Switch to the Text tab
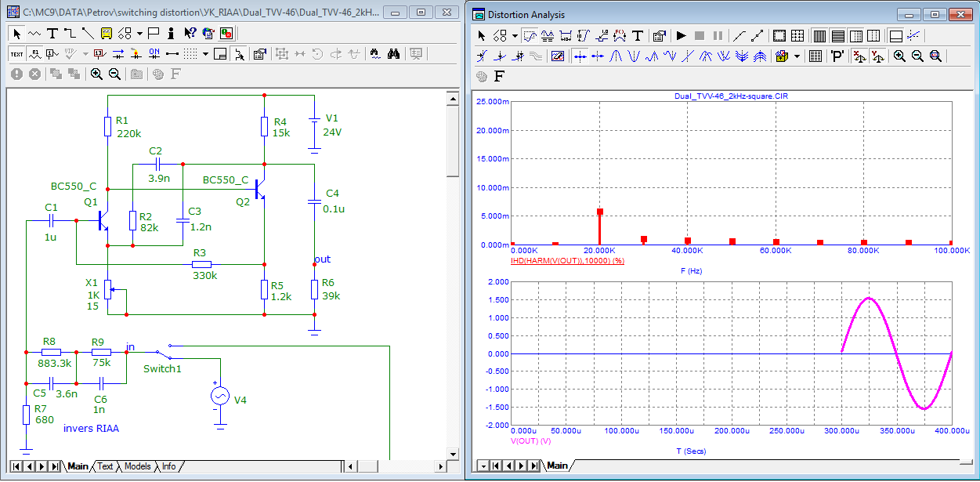Viewport: 980px width, 482px height. (105, 466)
